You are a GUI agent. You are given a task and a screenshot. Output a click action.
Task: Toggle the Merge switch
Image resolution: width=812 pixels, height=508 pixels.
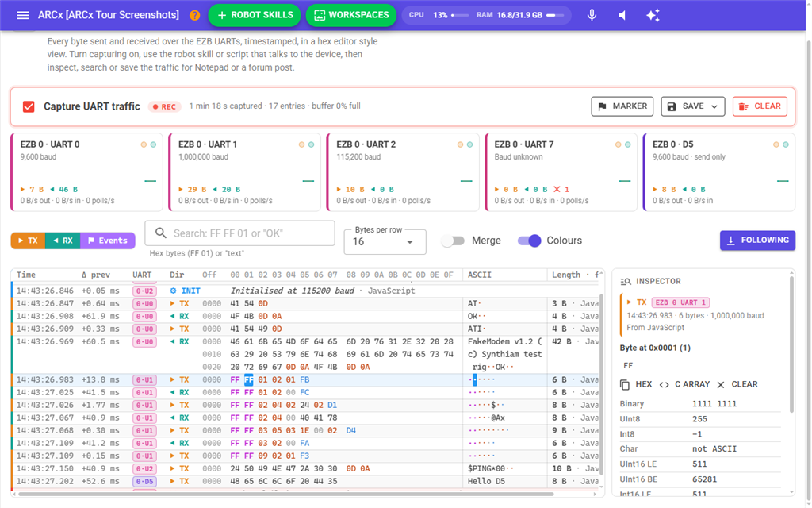(x=453, y=241)
